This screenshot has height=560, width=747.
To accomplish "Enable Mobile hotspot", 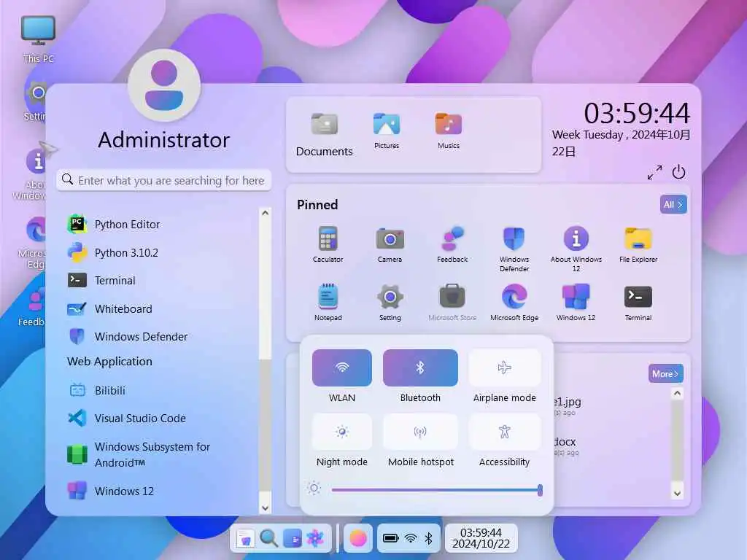I will pyautogui.click(x=420, y=432).
